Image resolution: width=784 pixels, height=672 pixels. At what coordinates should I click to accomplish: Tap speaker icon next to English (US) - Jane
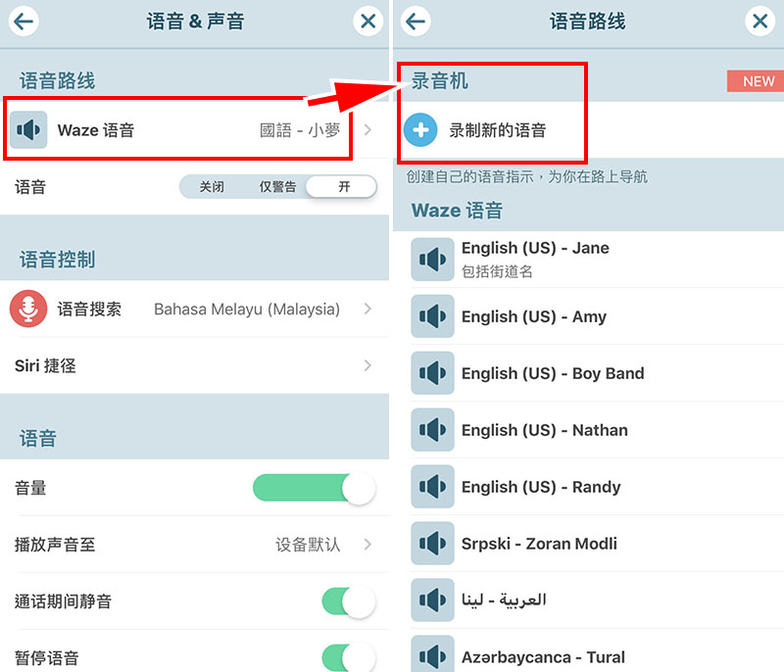tap(432, 260)
